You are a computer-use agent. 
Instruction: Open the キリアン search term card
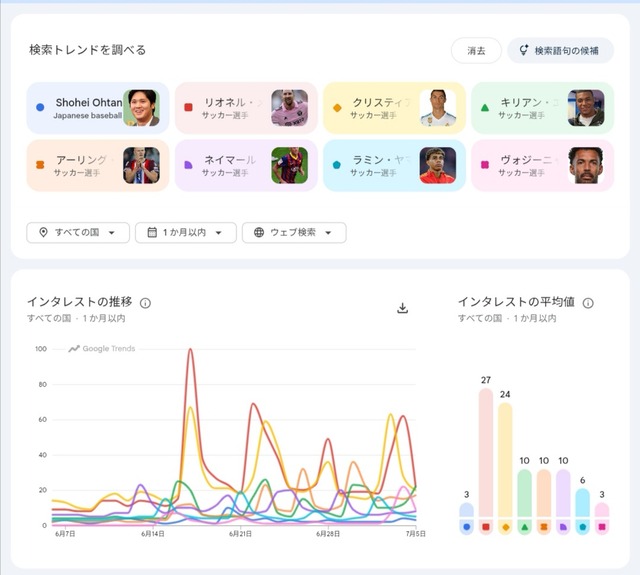pos(542,108)
